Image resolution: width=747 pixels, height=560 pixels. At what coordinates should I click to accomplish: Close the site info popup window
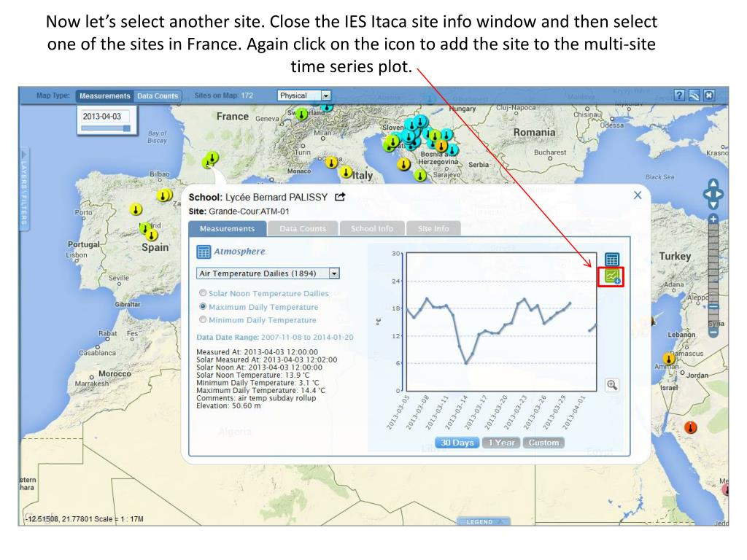tap(638, 195)
